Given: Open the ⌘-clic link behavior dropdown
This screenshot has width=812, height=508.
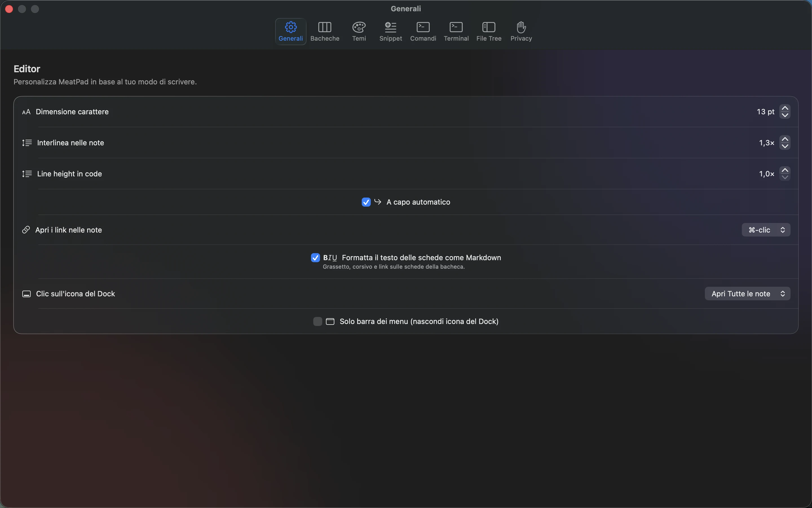Looking at the screenshot, I should click(x=766, y=230).
